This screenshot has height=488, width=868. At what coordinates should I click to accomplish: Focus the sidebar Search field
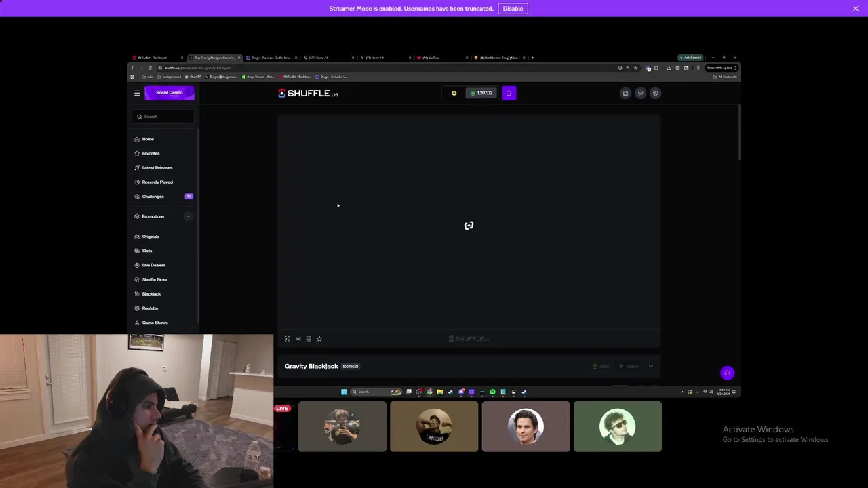[x=163, y=117]
